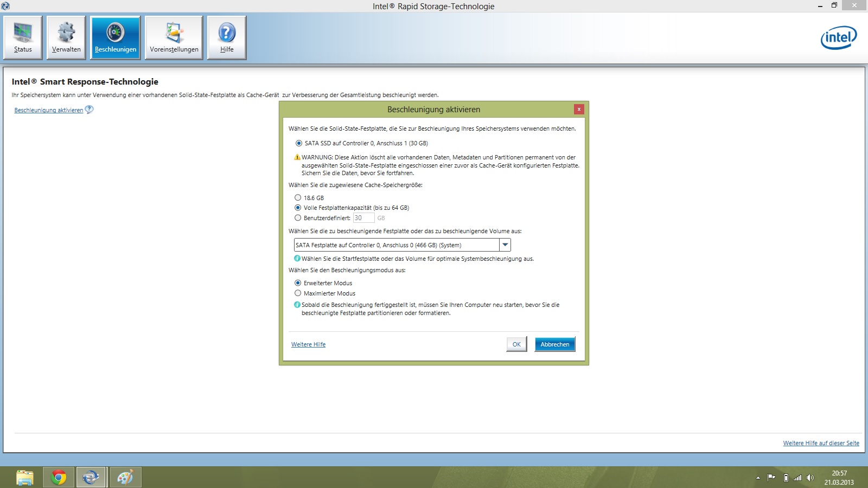Confirm with the OK button
This screenshot has height=488, width=868.
click(x=516, y=344)
